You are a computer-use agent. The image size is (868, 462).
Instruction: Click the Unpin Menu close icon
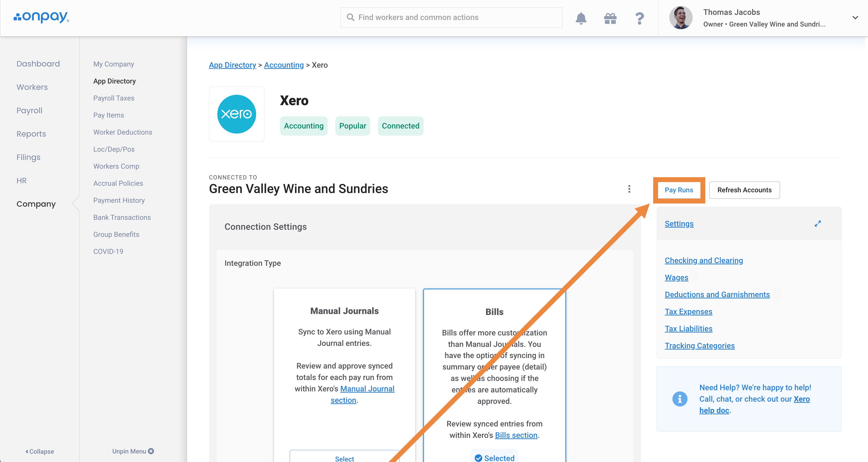tap(151, 451)
